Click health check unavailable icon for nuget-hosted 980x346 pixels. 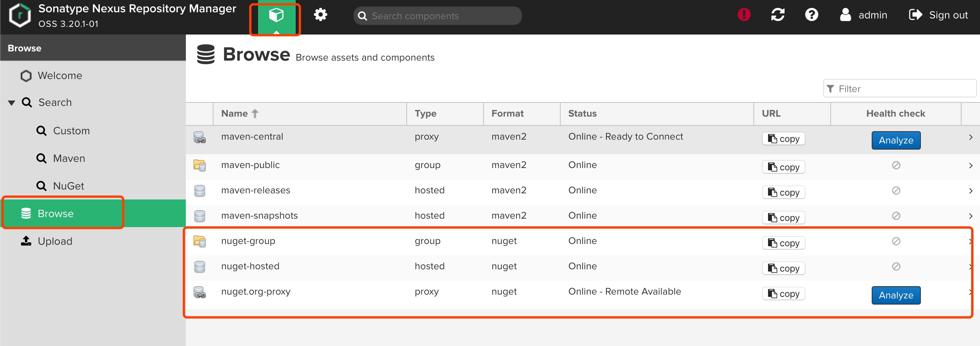896,267
